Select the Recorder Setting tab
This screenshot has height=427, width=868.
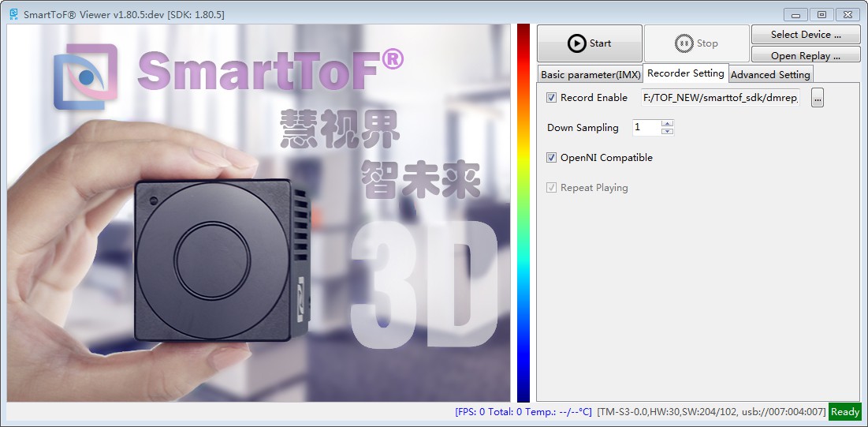click(685, 73)
